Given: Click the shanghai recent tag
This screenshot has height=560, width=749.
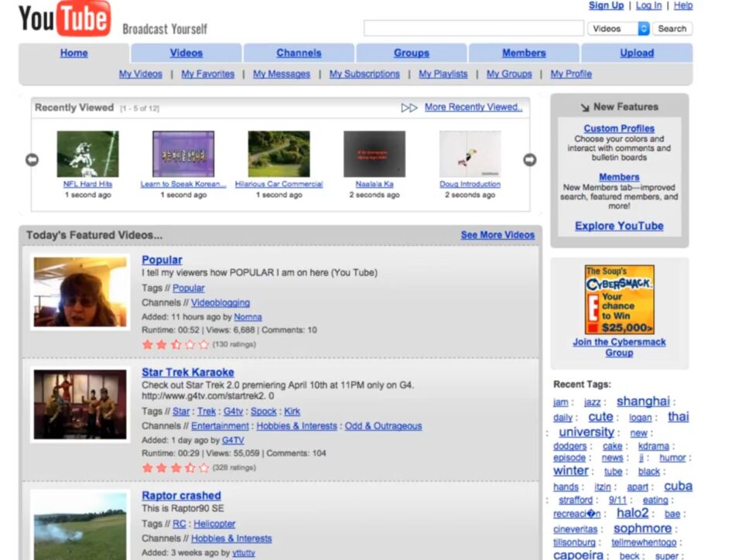Looking at the screenshot, I should pyautogui.click(x=643, y=401).
